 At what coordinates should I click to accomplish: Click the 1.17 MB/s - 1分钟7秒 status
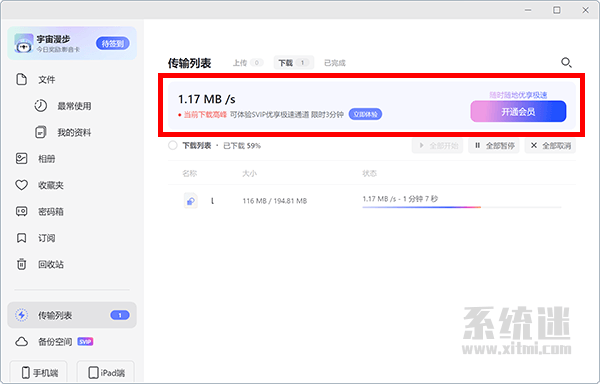[x=400, y=199]
